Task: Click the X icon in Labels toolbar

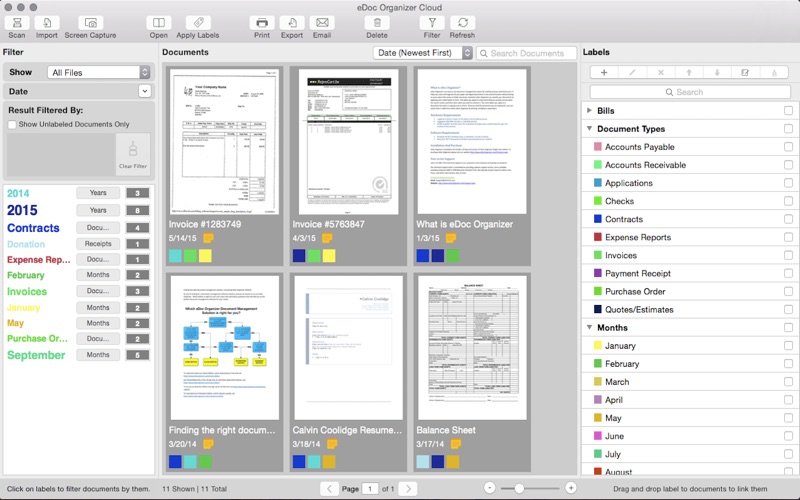Action: click(x=661, y=72)
